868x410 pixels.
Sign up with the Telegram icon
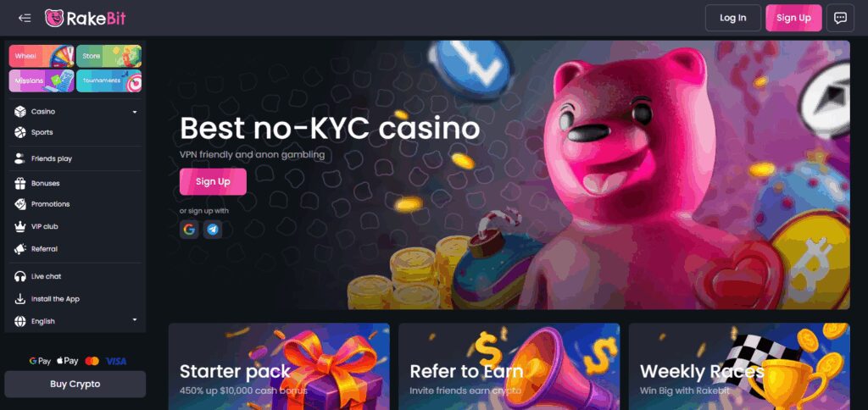[x=213, y=229]
